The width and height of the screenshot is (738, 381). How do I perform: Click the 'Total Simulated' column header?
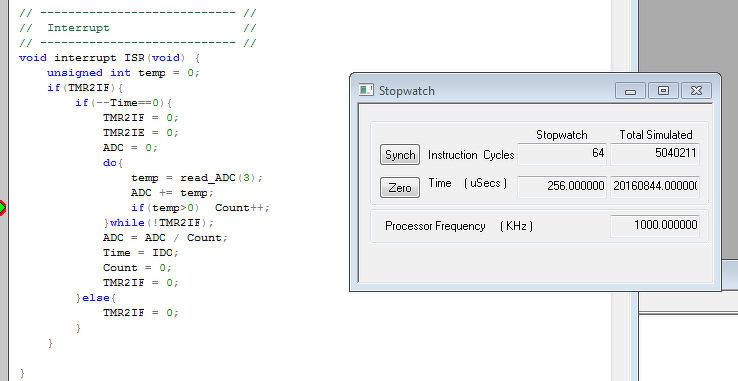tap(656, 135)
